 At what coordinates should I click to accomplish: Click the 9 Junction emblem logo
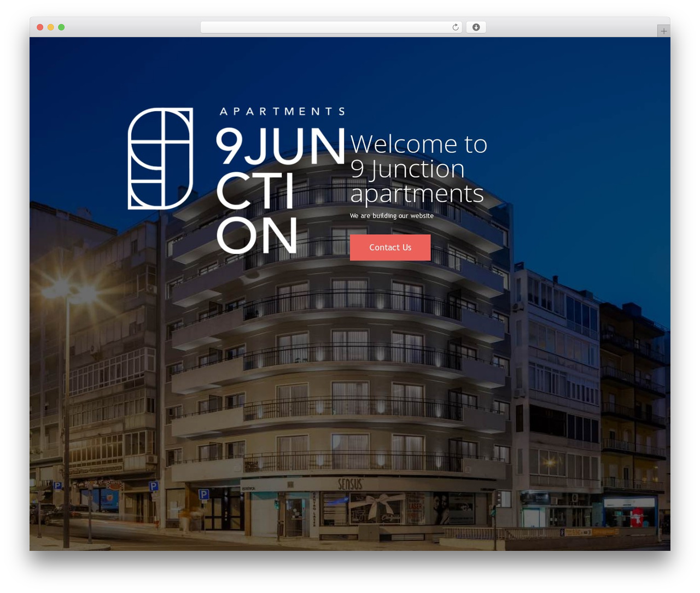click(160, 159)
